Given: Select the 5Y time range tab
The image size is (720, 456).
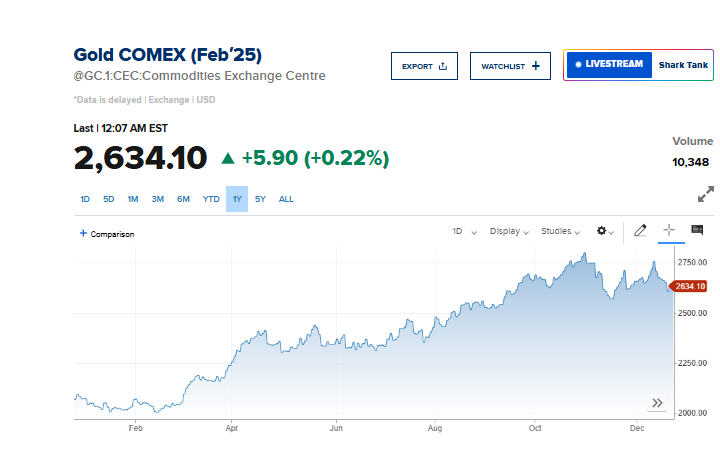Looking at the screenshot, I should pyautogui.click(x=260, y=199).
